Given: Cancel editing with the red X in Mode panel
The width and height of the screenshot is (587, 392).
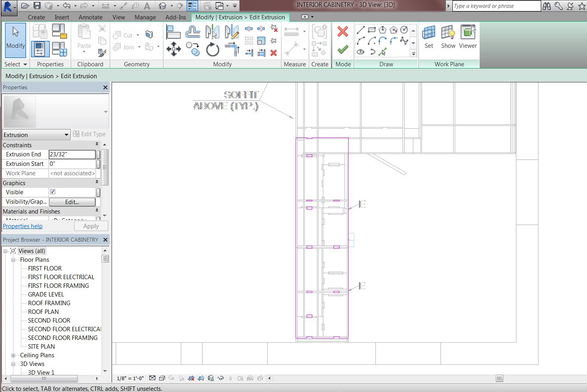Looking at the screenshot, I should coord(342,31).
